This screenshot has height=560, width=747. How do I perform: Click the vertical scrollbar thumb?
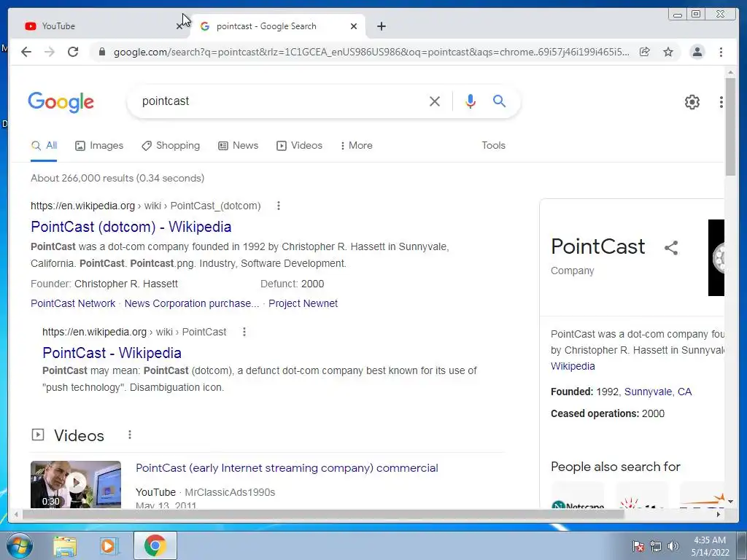click(730, 127)
